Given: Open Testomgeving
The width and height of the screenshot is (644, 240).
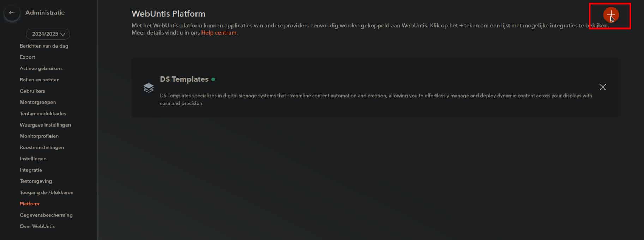Looking at the screenshot, I should tap(36, 181).
